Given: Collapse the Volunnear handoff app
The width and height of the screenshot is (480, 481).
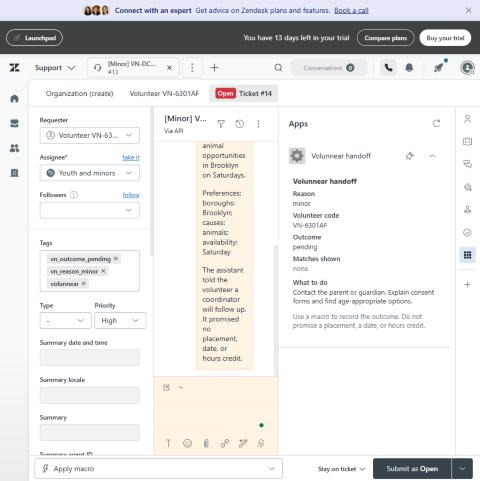Looking at the screenshot, I should click(432, 156).
